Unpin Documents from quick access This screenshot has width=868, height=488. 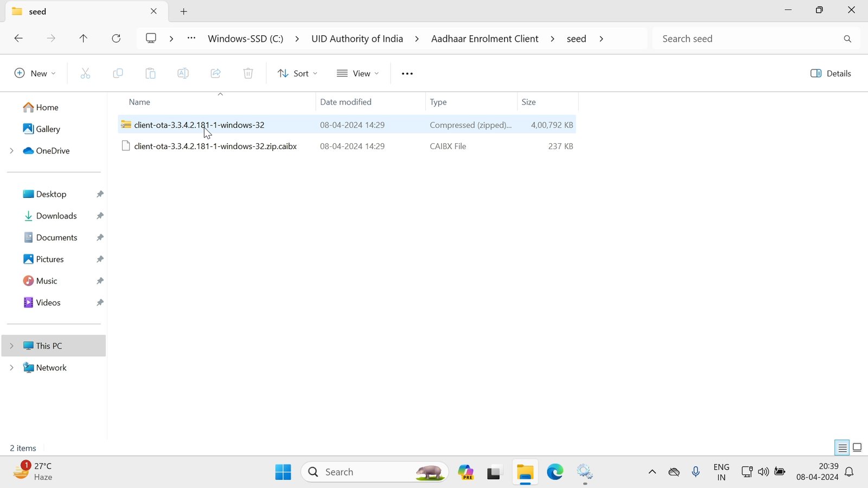pos(100,237)
